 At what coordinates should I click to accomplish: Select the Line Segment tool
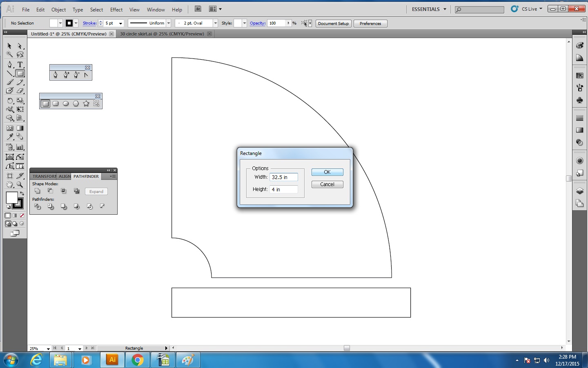(x=9, y=74)
